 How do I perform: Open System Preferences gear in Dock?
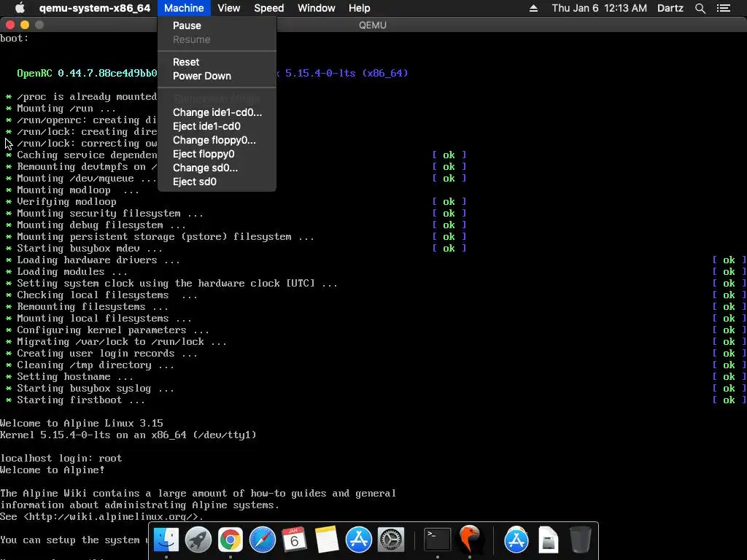click(x=391, y=540)
